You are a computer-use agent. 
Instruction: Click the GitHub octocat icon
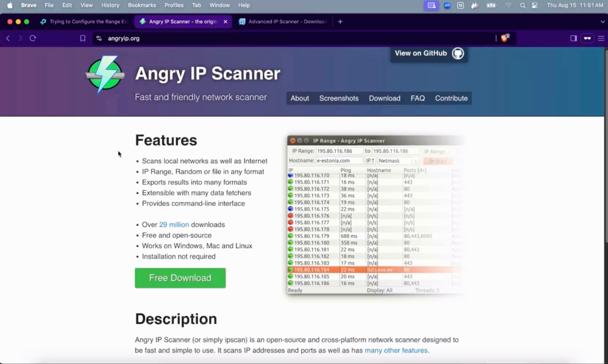(x=458, y=53)
